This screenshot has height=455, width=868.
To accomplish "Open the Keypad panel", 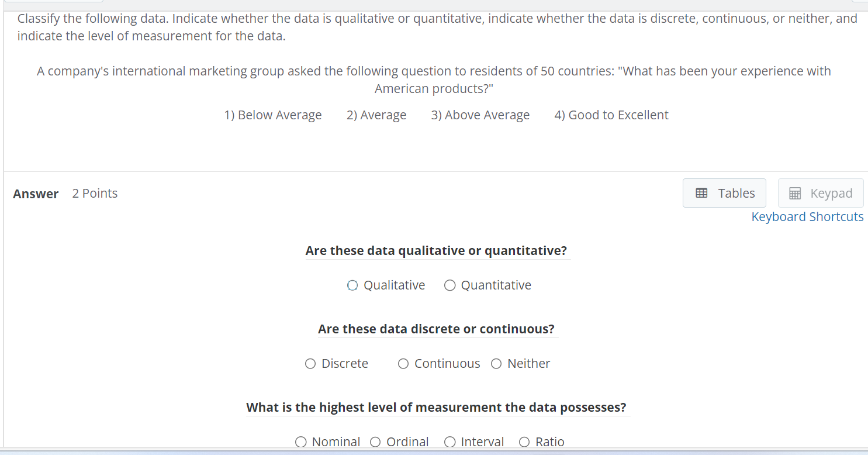I will coord(821,193).
